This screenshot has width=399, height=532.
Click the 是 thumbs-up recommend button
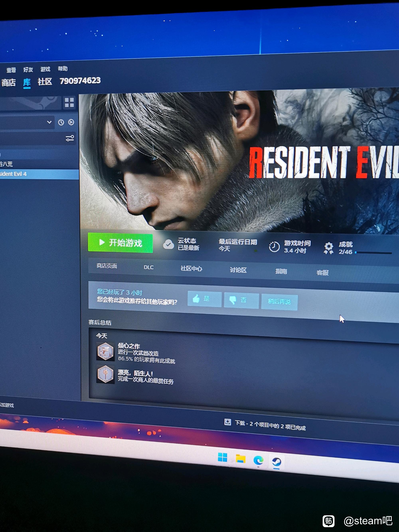(204, 299)
